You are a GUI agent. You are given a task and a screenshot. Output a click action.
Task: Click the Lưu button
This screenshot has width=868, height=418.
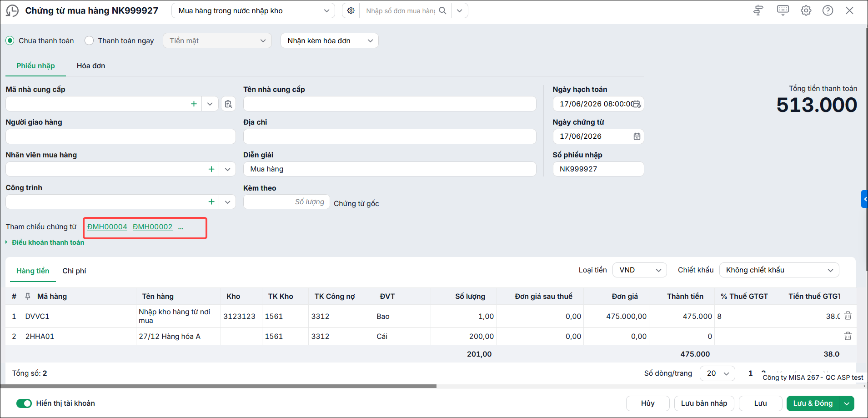point(761,403)
